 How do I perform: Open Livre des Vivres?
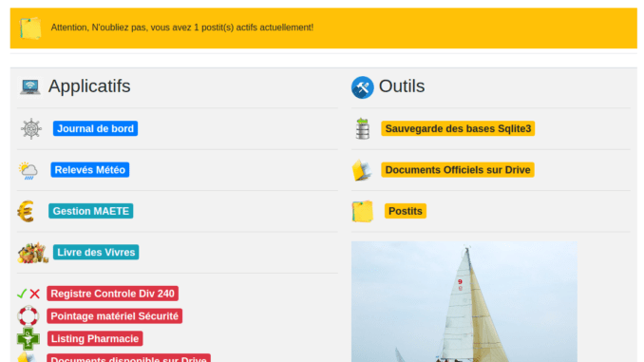pyautogui.click(x=96, y=252)
